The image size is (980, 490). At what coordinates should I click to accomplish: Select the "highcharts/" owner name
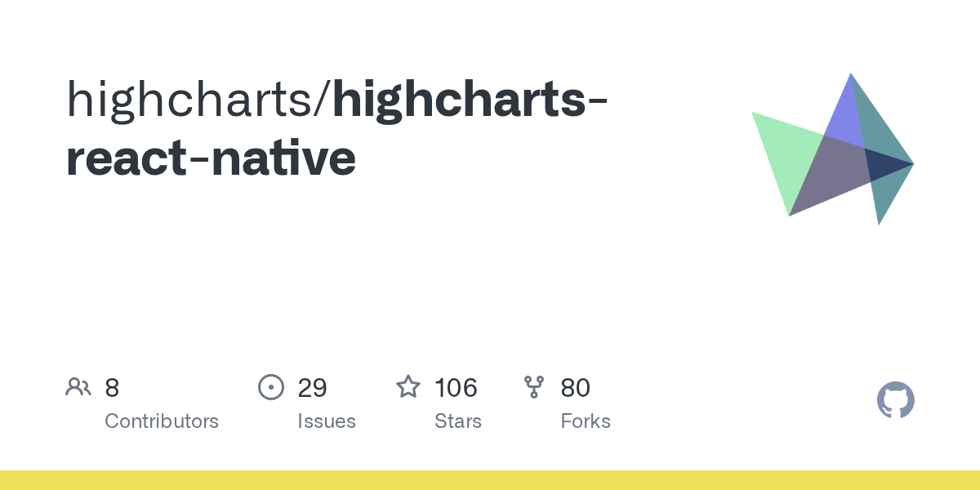[198, 100]
